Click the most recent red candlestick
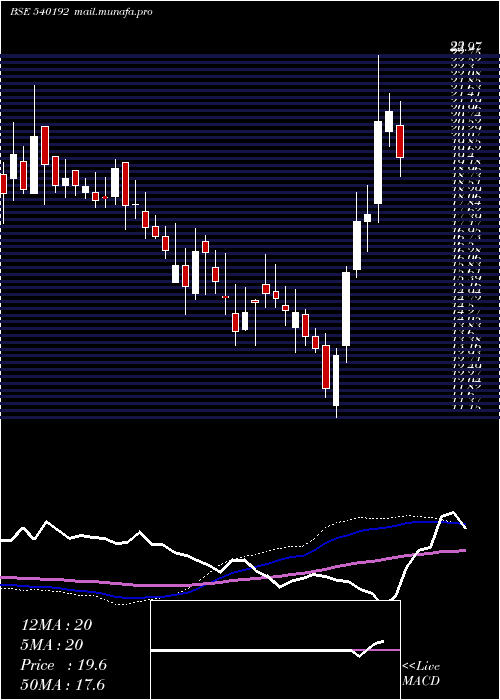The height and width of the screenshot is (700, 500). (x=400, y=141)
